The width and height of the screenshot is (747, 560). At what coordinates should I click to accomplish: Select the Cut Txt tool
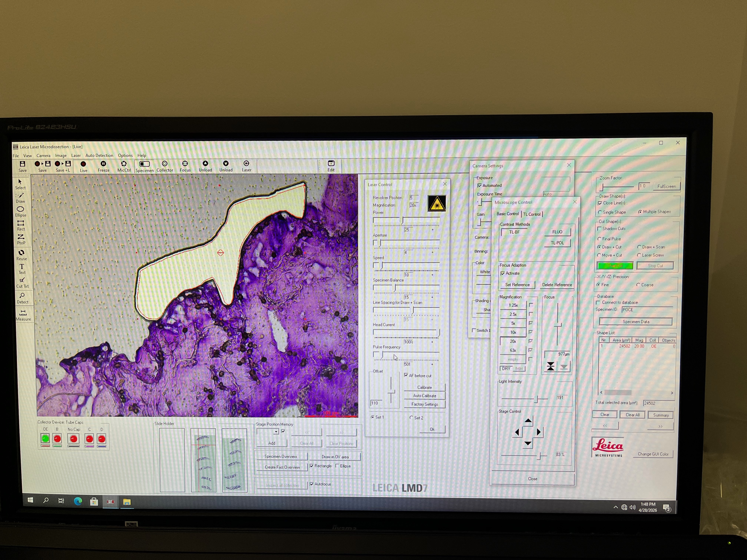(22, 283)
